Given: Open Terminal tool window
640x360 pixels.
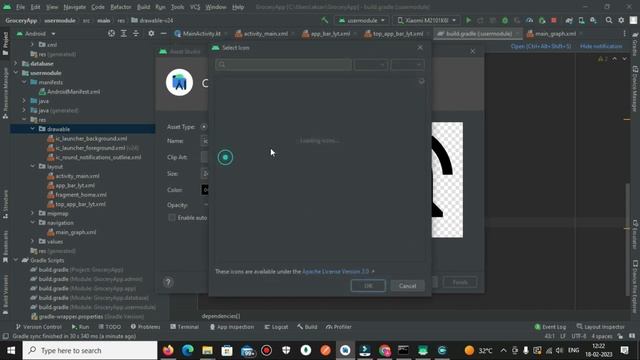Looking at the screenshot, I should coord(184,327).
